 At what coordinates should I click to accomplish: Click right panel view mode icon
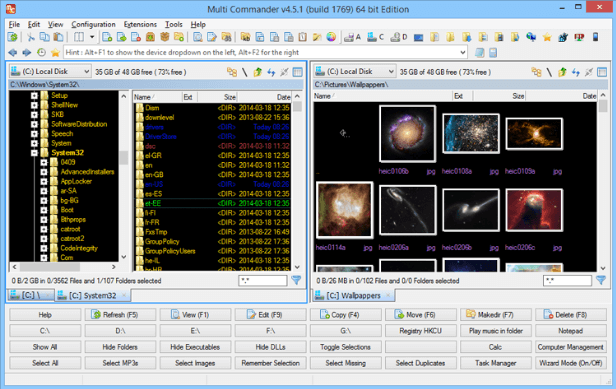[602, 72]
